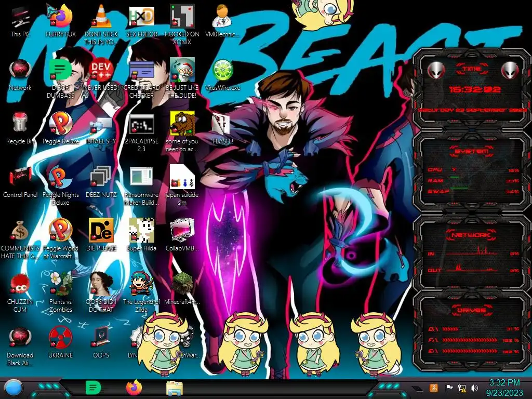Open Ransomware Maker Build... icon
The image size is (532, 399).
[141, 186]
